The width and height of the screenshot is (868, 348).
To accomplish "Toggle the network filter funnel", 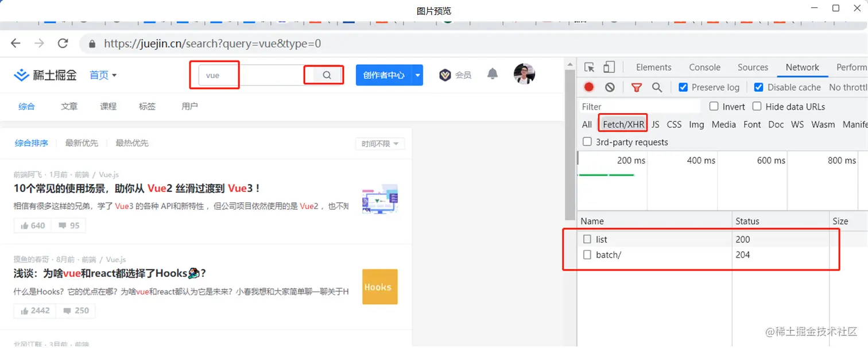I will tap(636, 87).
